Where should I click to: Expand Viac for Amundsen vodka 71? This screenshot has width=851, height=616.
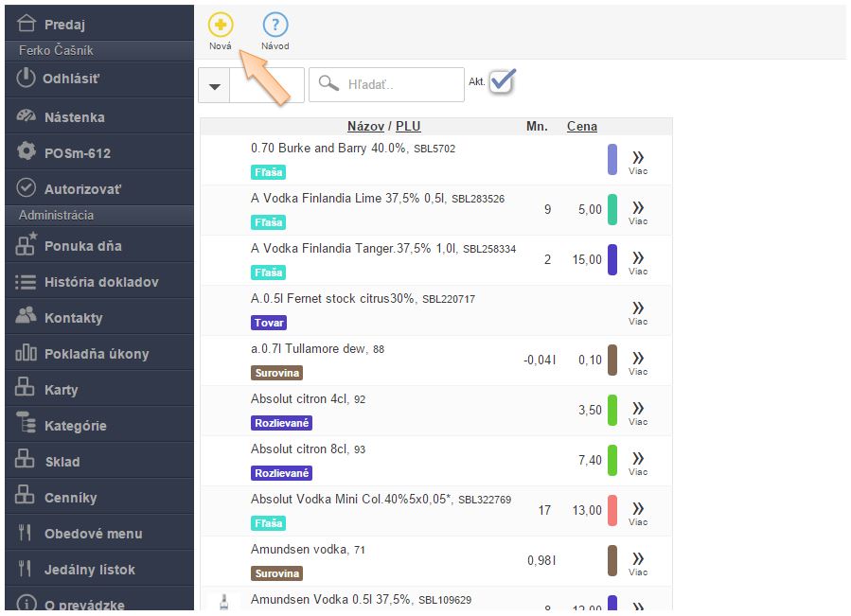[x=638, y=563]
